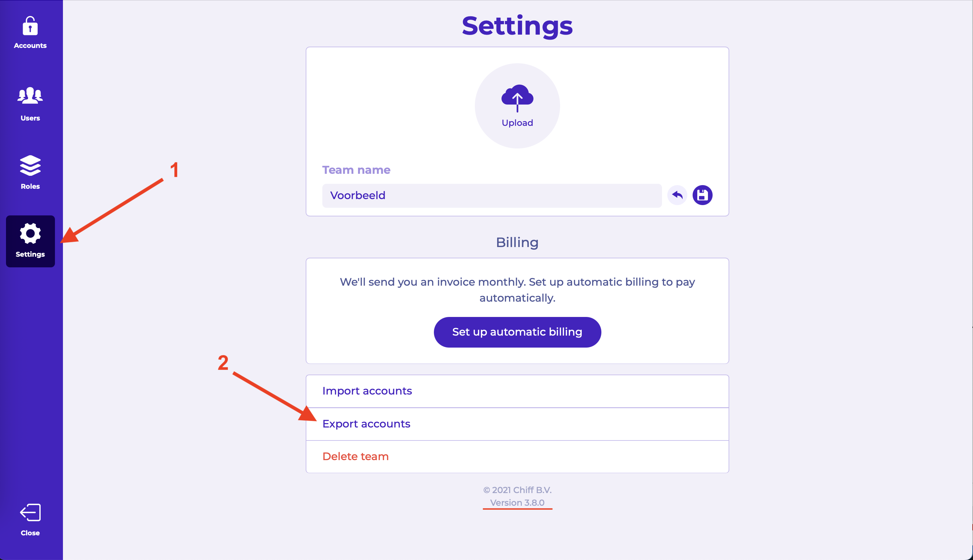Go to Roles via the layers icon
Screen dimensions: 973x560
30,165
